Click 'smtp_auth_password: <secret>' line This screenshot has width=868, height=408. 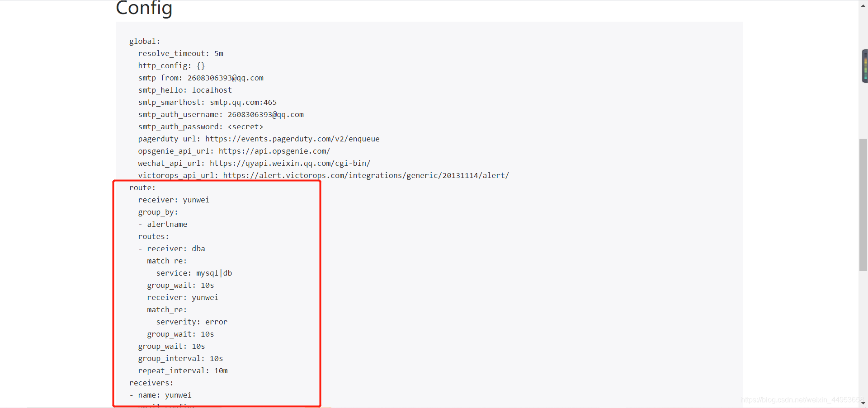click(x=201, y=127)
